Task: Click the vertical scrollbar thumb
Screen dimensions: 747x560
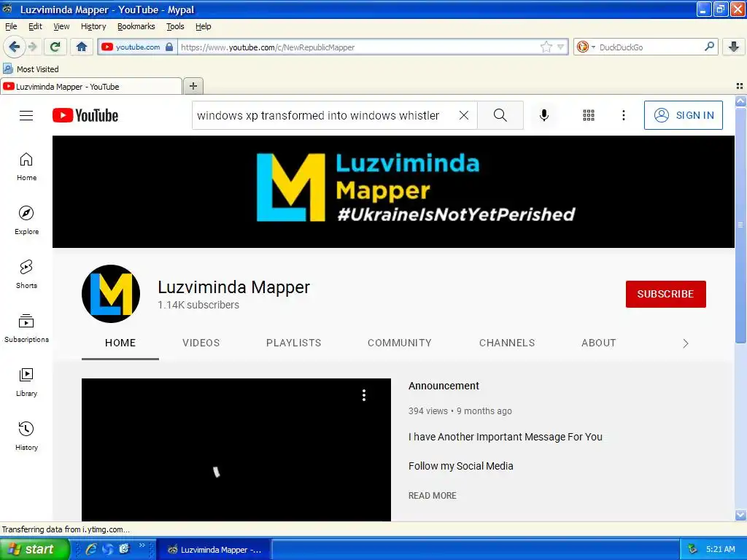Action: tap(740, 225)
